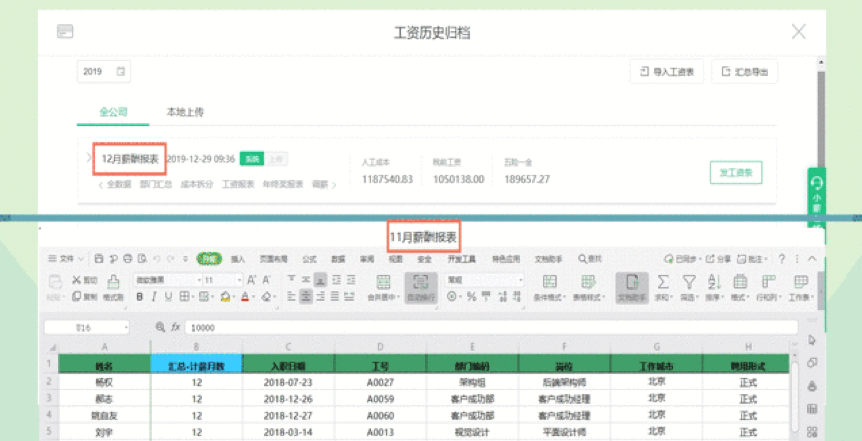
Task: Toggle center horizontal alignment
Action: point(306,297)
